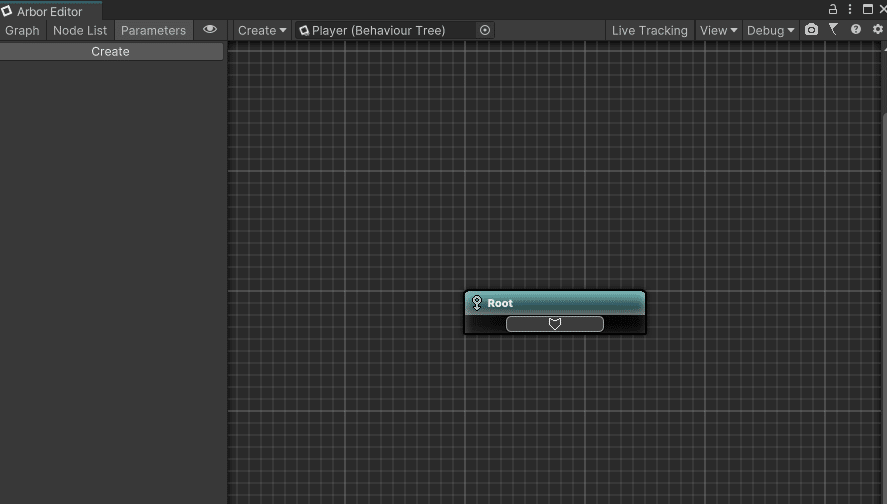Click the Root node's child link slot

tap(555, 324)
